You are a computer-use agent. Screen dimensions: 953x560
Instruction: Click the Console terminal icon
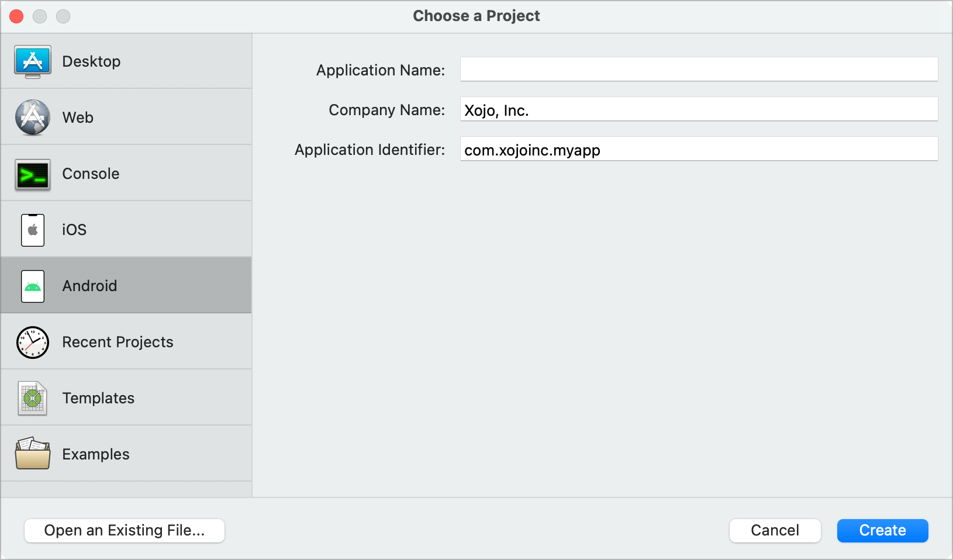[x=33, y=174]
